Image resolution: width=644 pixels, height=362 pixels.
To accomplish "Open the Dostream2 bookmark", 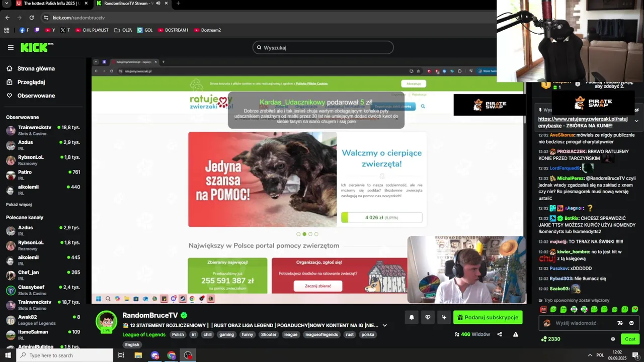I will [207, 30].
